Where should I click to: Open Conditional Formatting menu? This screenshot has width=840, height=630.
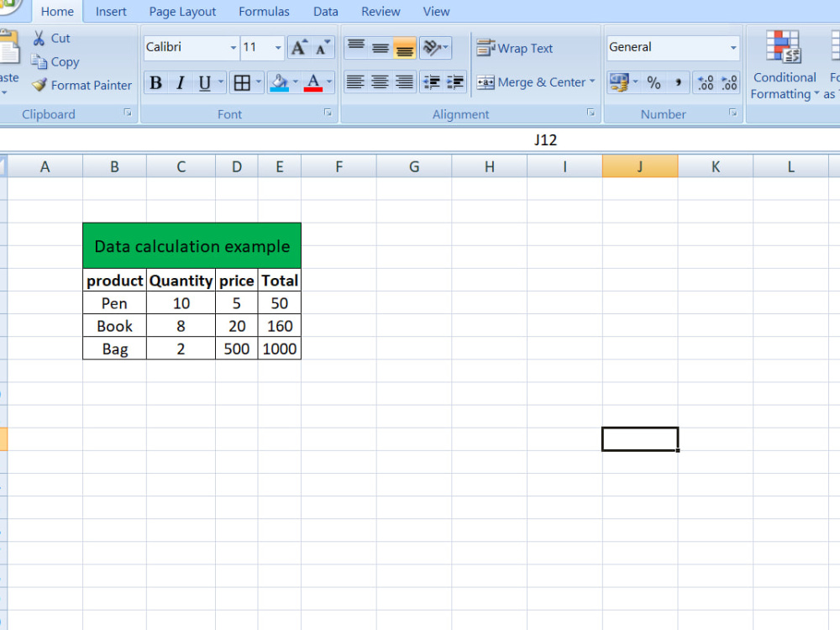[x=785, y=66]
